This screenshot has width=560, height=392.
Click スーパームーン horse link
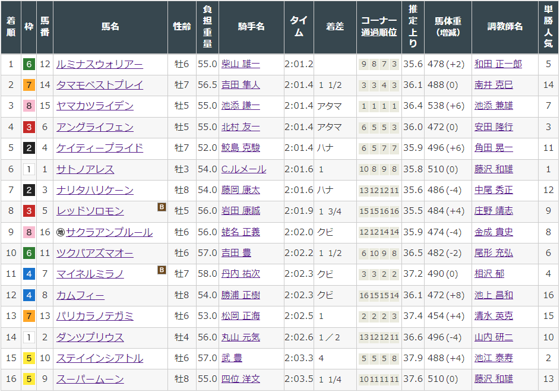point(90,379)
